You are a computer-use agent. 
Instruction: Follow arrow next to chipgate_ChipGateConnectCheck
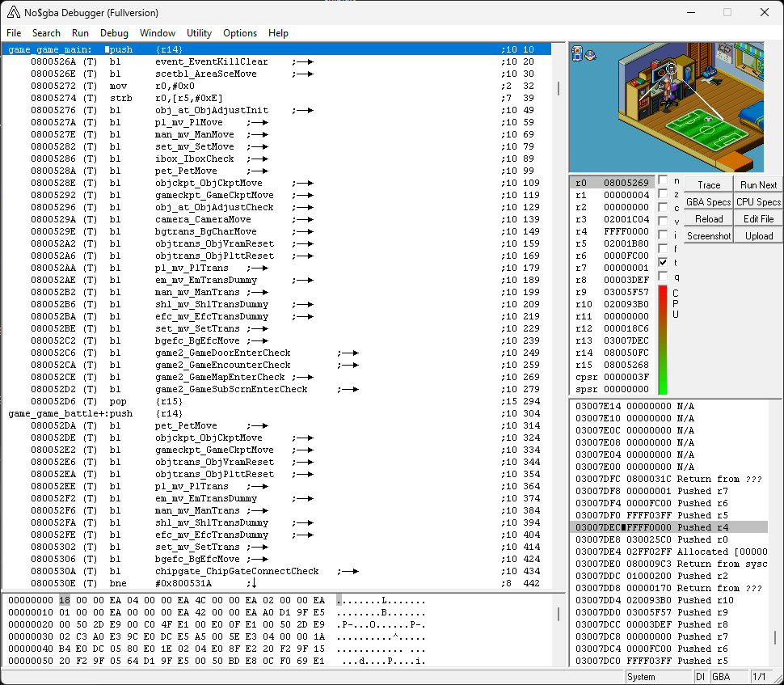[x=348, y=572]
